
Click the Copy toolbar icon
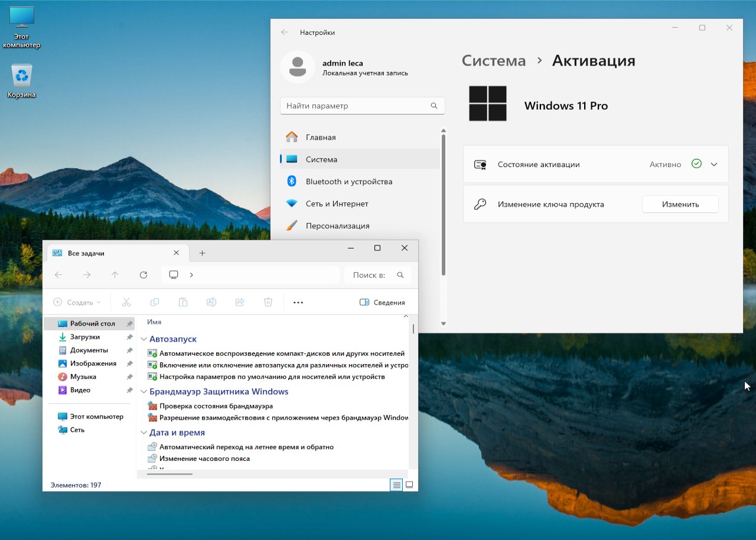pyautogui.click(x=155, y=302)
